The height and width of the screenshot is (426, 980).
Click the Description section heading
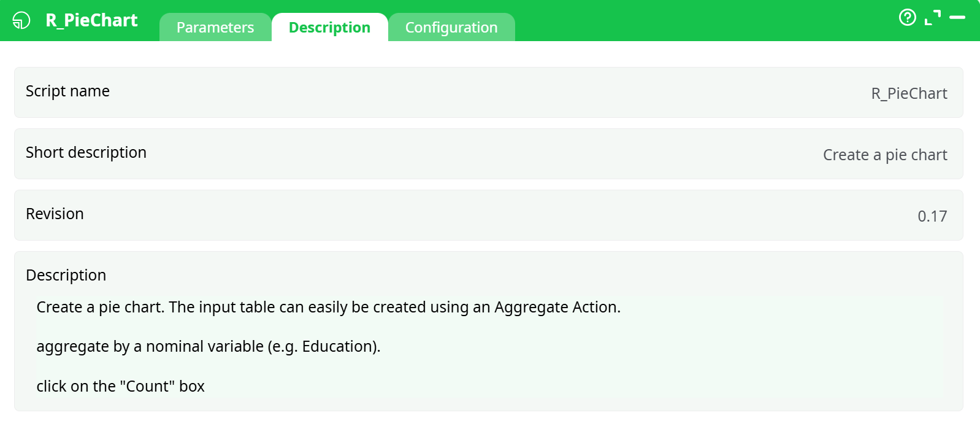[x=66, y=275]
